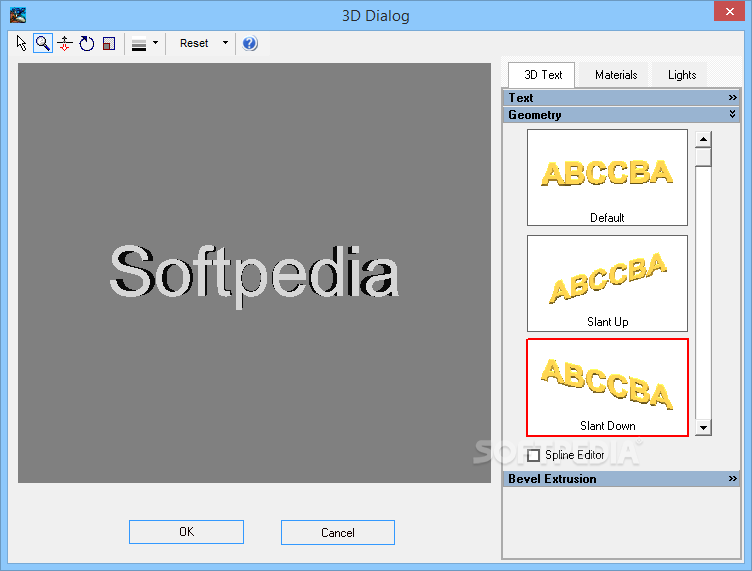Close the 3D Dialog window
This screenshot has height=571, width=752.
729,12
